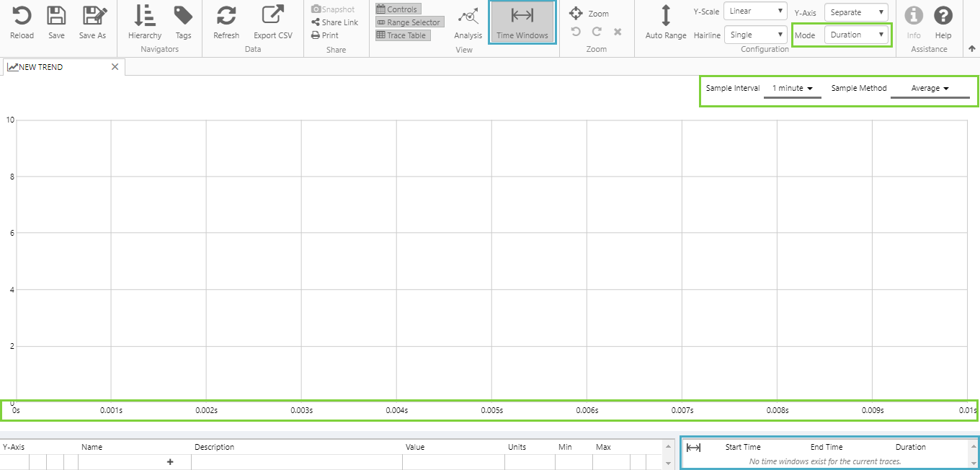Viewport: 980px width, 470px height.
Task: Expand the Sample Interval dropdown
Action: 792,89
